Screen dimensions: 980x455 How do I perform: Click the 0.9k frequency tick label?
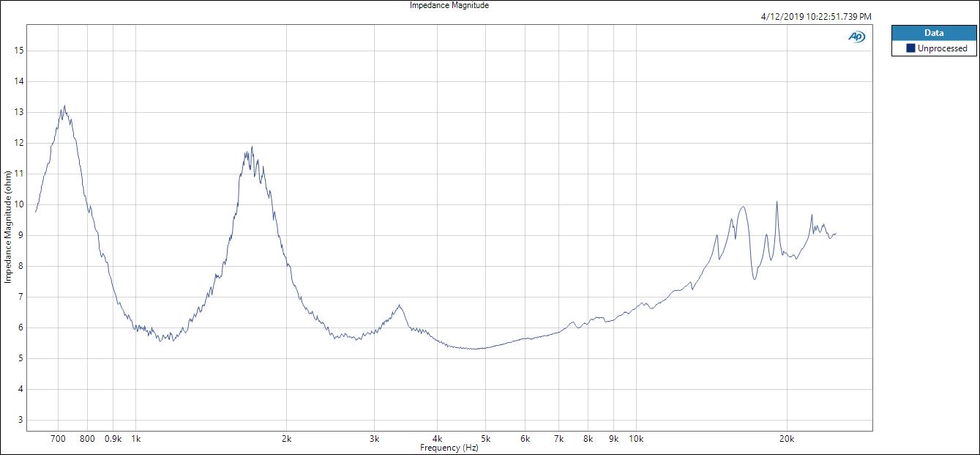pos(113,439)
